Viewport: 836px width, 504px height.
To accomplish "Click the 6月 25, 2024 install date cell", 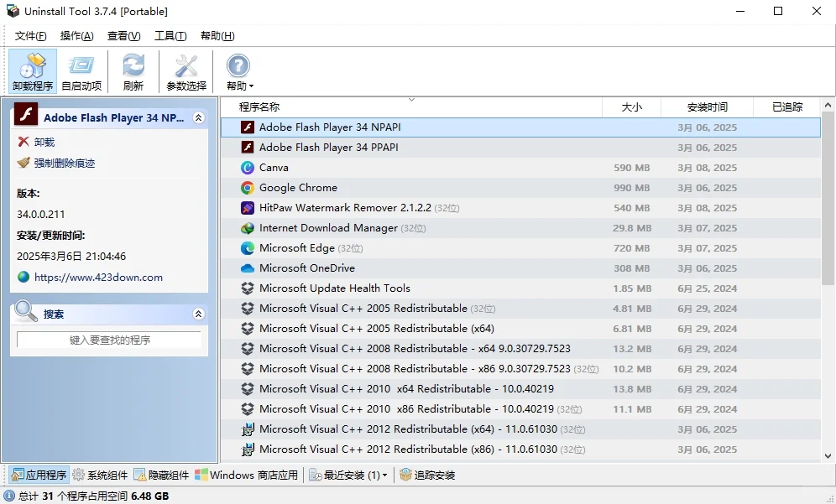I will coord(707,288).
